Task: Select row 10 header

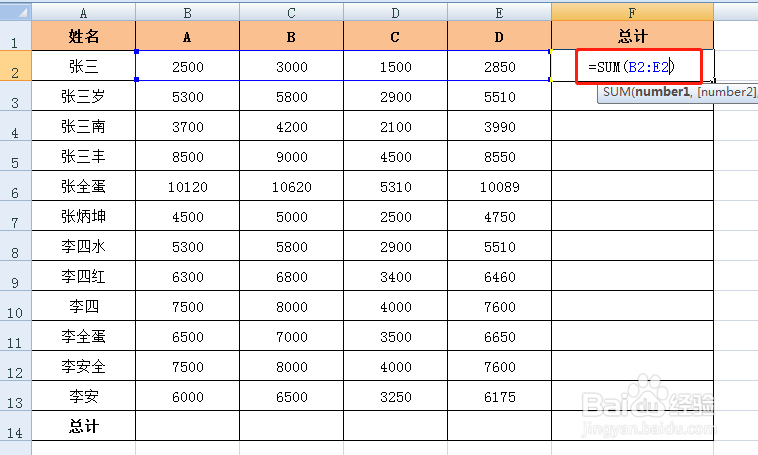Action: [15, 306]
